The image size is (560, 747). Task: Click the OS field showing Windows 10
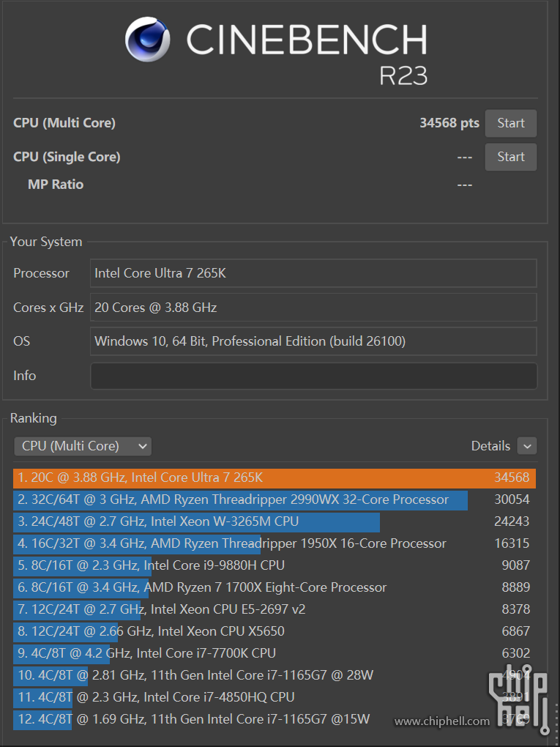point(313,341)
